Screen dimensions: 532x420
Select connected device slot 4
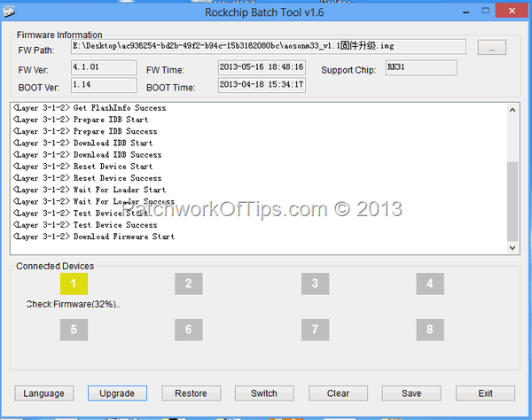tap(430, 284)
